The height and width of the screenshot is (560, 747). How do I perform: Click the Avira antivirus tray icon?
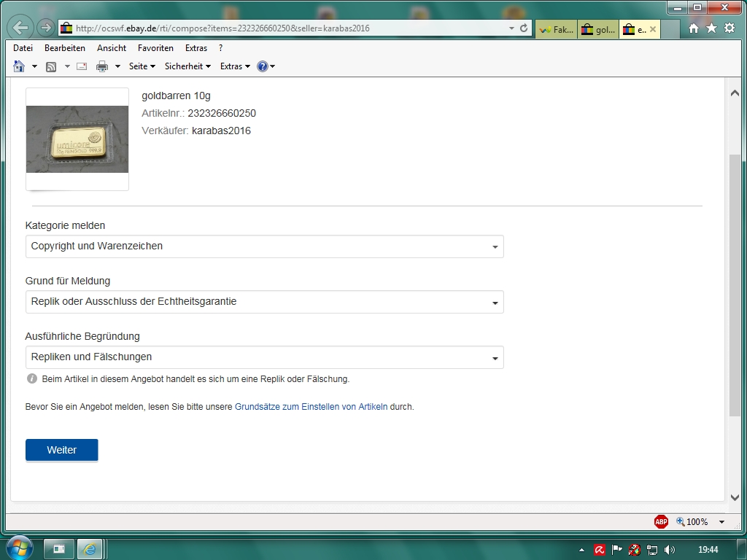click(600, 550)
